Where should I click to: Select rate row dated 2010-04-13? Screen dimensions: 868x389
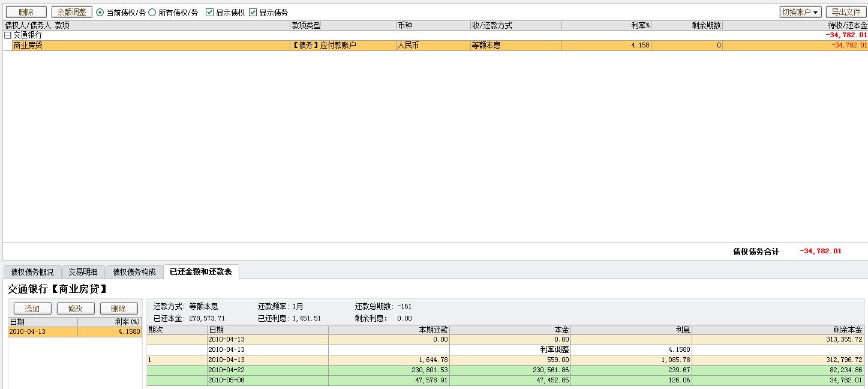point(75,332)
